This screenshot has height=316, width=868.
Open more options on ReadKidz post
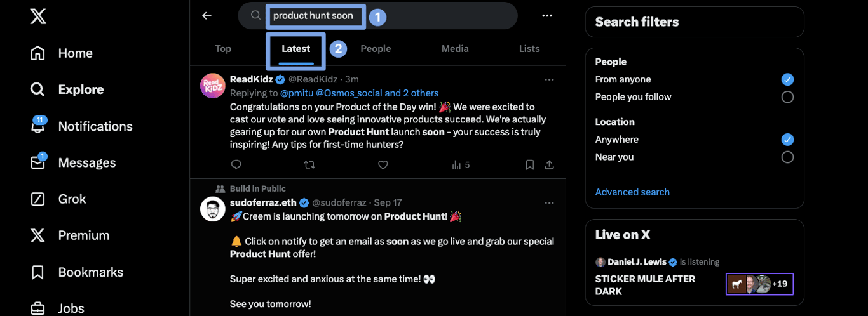point(550,79)
